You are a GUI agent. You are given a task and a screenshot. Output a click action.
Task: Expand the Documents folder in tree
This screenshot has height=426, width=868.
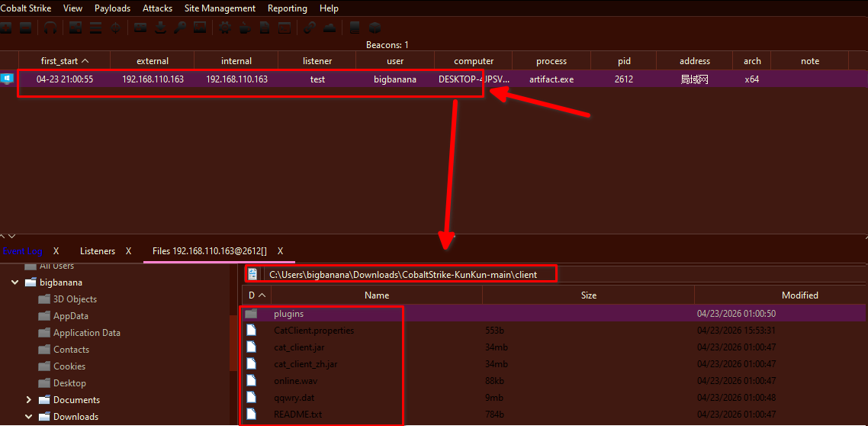click(x=29, y=400)
